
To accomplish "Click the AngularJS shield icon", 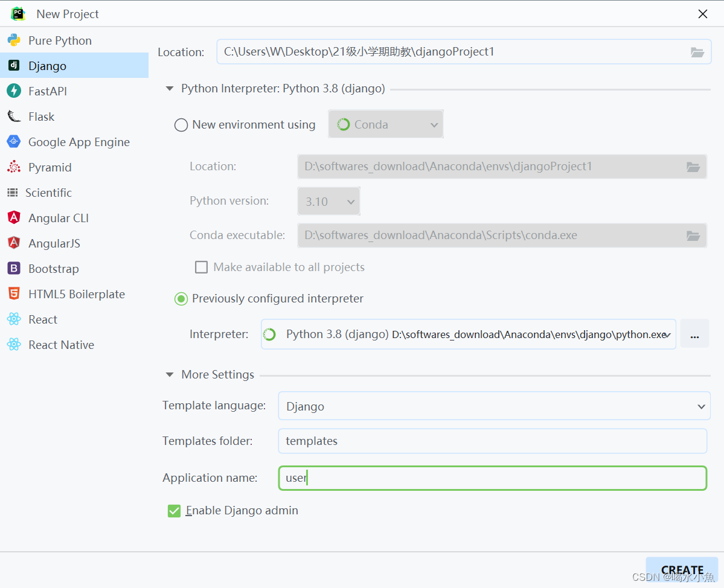I will pos(14,242).
